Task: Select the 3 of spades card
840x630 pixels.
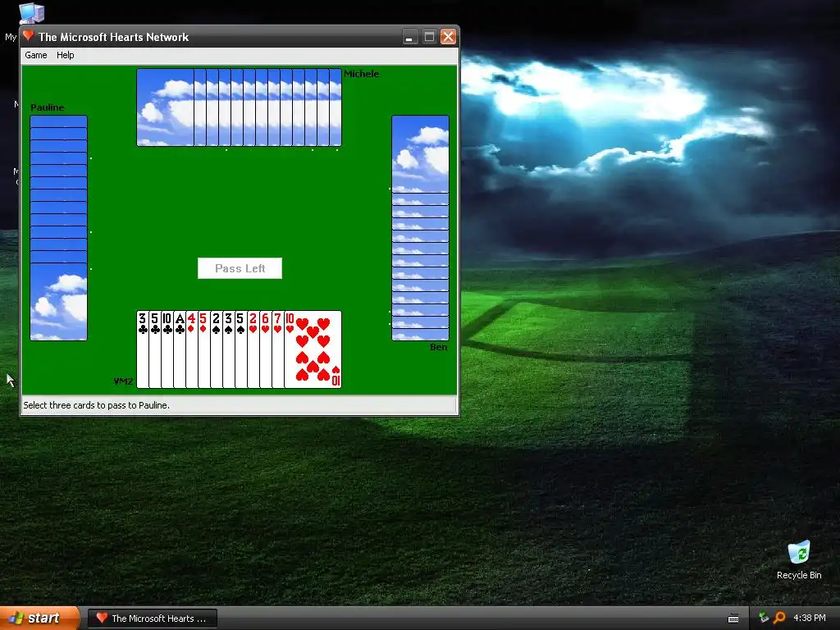Action: coord(229,349)
